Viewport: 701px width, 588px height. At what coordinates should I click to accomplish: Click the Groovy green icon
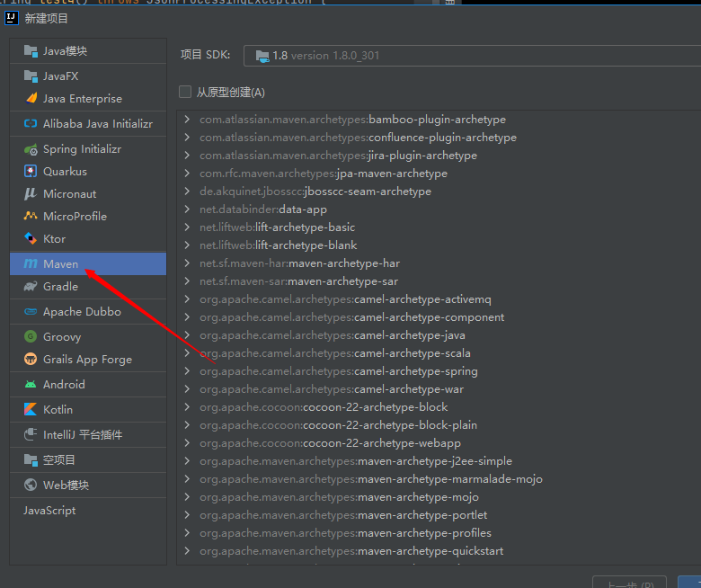point(31,336)
